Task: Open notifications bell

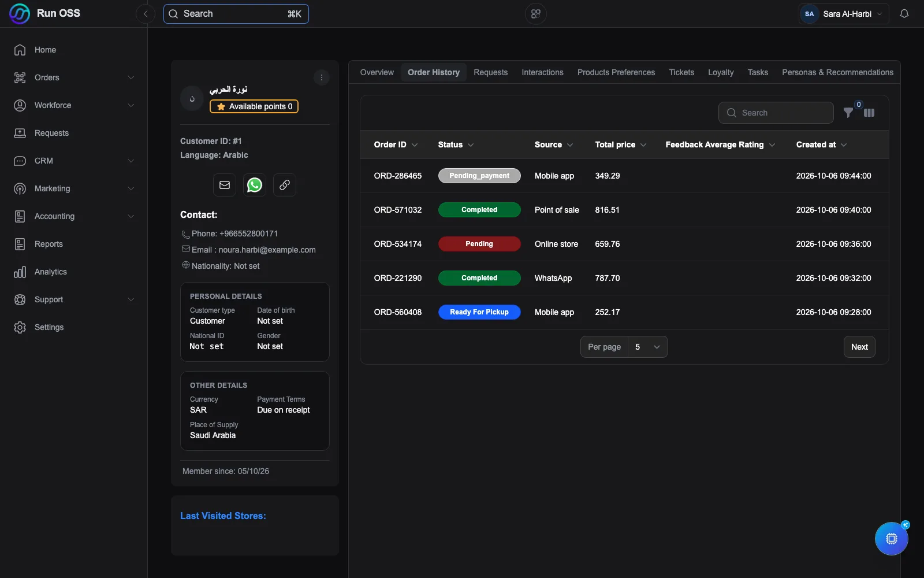Action: [904, 14]
